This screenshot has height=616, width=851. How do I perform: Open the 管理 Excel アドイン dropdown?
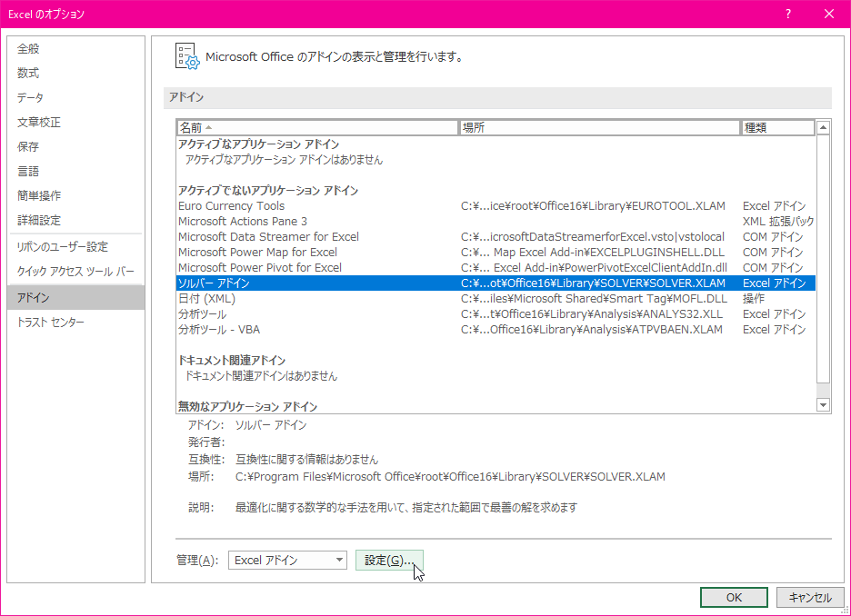click(x=287, y=561)
